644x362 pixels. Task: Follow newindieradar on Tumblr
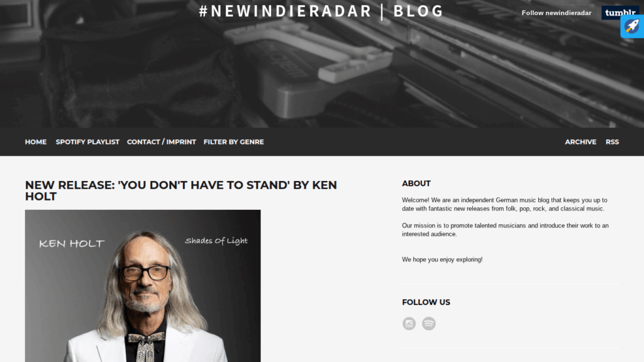pyautogui.click(x=556, y=13)
